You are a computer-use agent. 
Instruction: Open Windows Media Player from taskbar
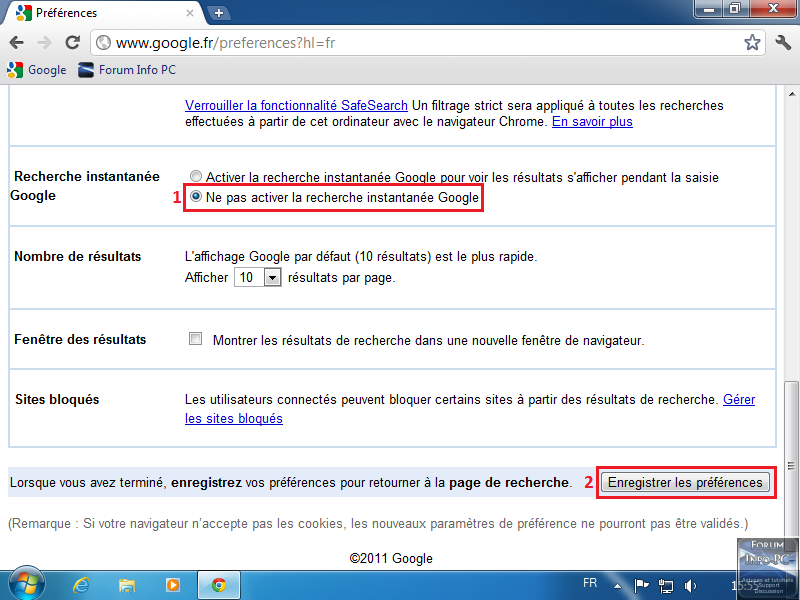(x=173, y=585)
